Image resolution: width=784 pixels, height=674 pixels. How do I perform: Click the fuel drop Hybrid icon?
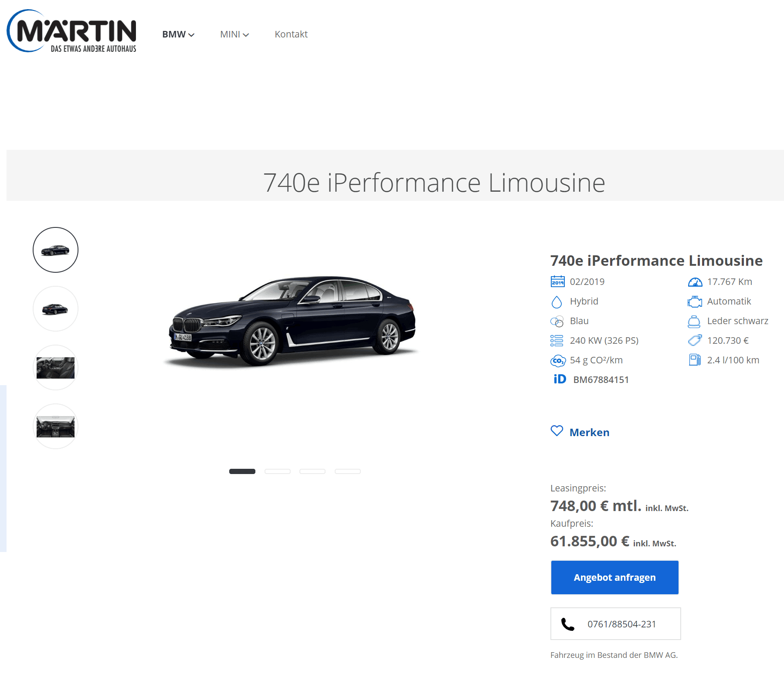(557, 301)
